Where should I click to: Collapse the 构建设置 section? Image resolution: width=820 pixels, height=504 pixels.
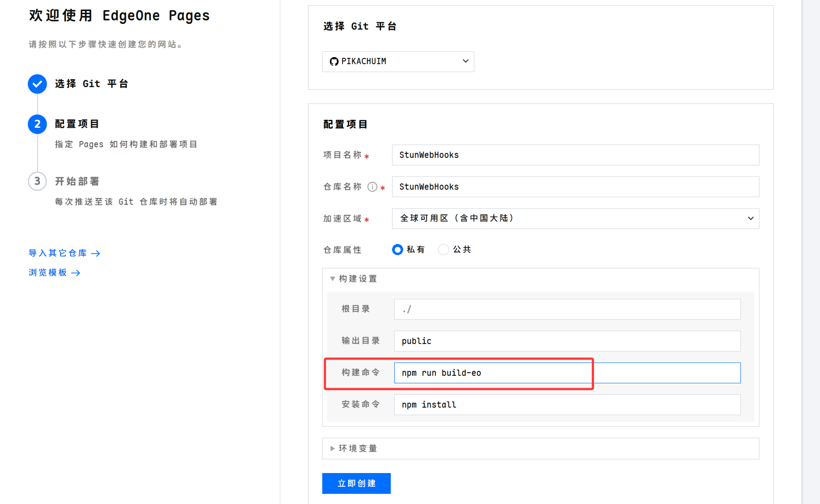pyautogui.click(x=354, y=279)
